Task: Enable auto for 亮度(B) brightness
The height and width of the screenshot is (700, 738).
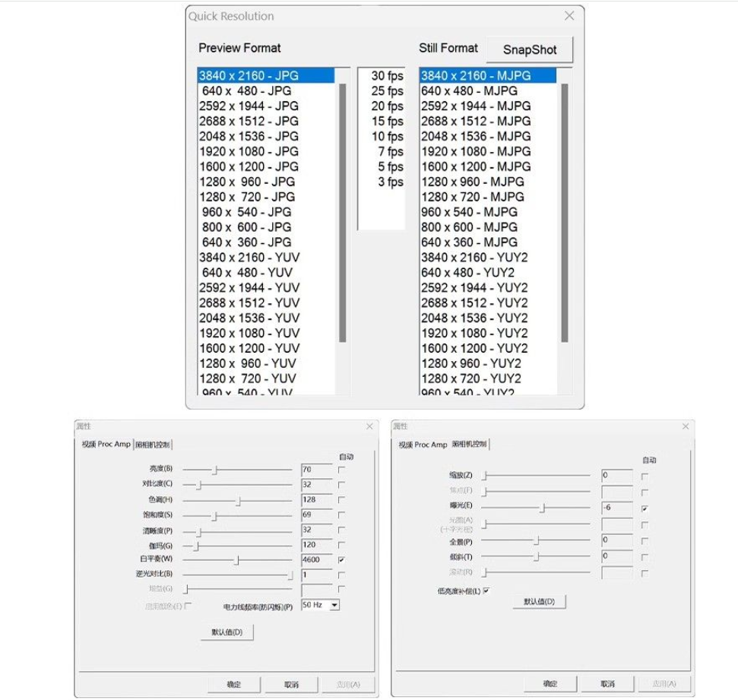Action: [342, 470]
